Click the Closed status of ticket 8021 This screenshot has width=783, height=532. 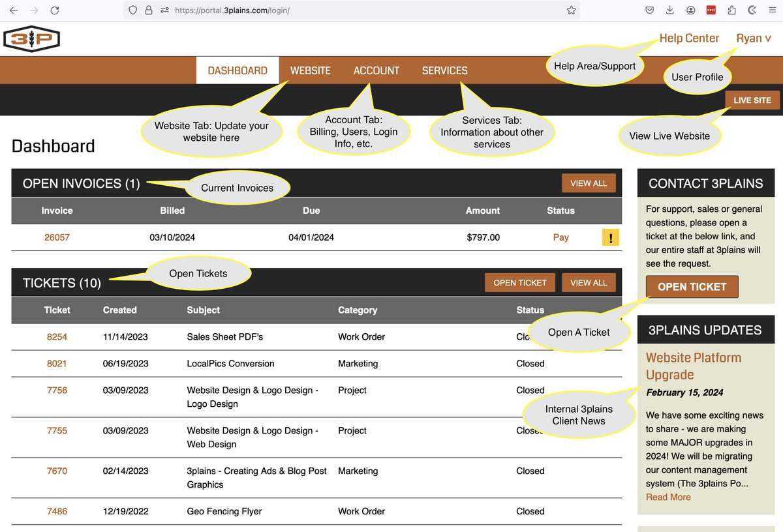[530, 364]
